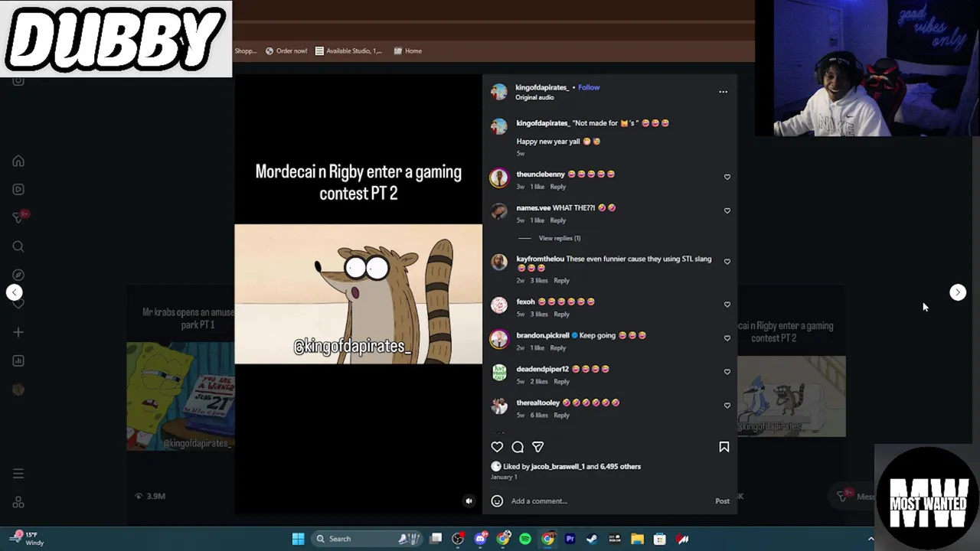This screenshot has width=980, height=551.
Task: Open the weather widget showing Windy
Action: pos(28,539)
